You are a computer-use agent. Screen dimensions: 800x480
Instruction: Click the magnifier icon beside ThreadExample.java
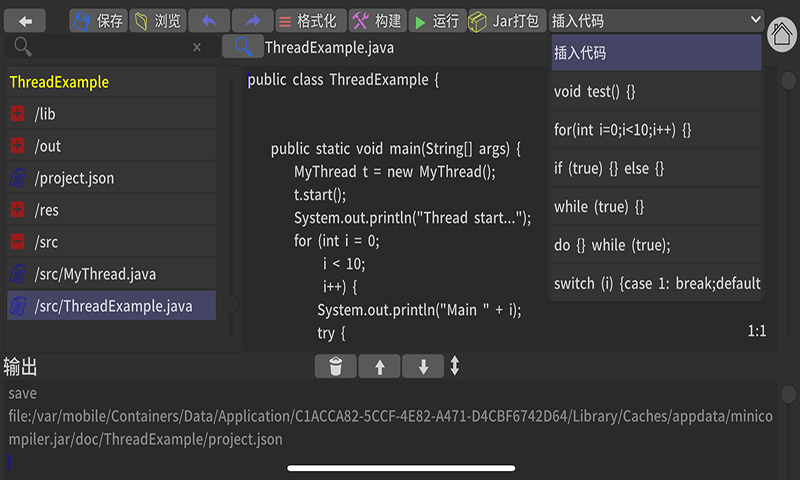pos(241,47)
